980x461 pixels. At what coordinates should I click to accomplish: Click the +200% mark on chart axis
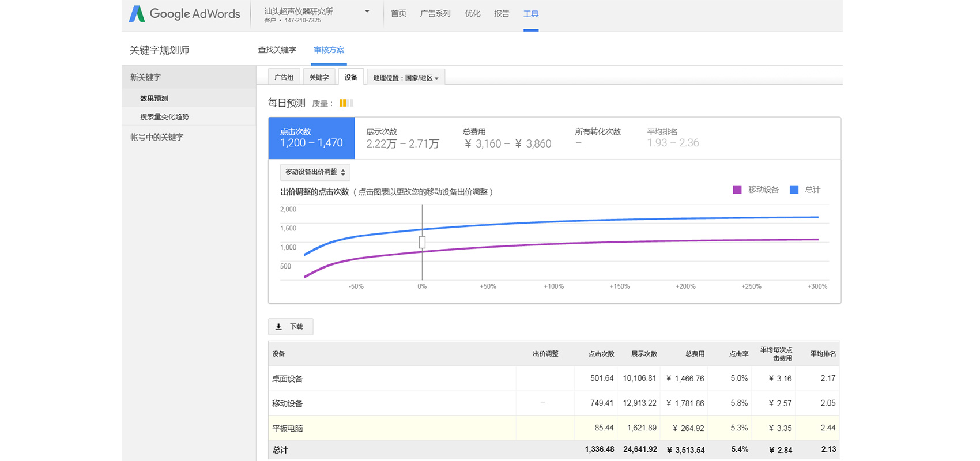pyautogui.click(x=685, y=286)
